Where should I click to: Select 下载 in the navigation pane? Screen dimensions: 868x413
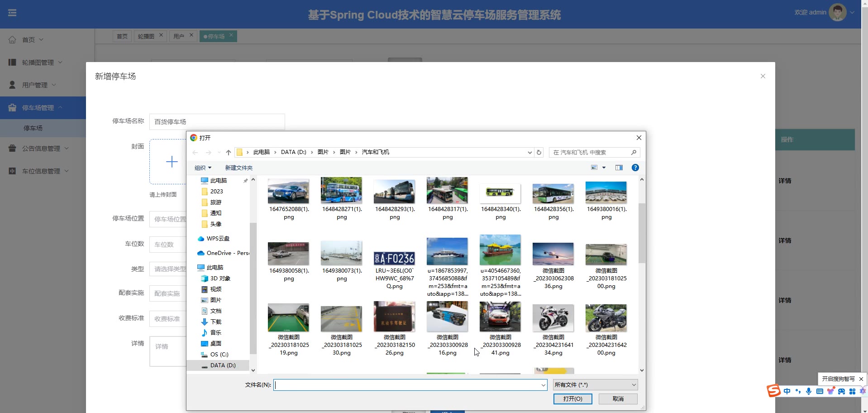pos(216,322)
